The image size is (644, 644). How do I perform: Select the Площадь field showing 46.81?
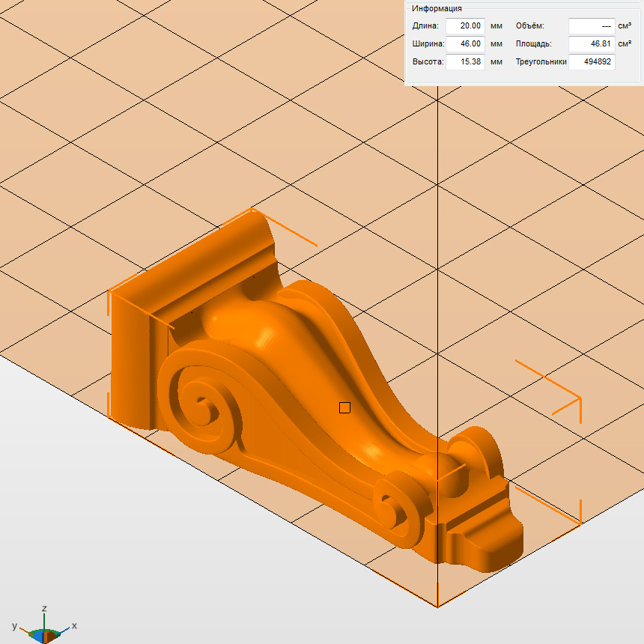(592, 43)
